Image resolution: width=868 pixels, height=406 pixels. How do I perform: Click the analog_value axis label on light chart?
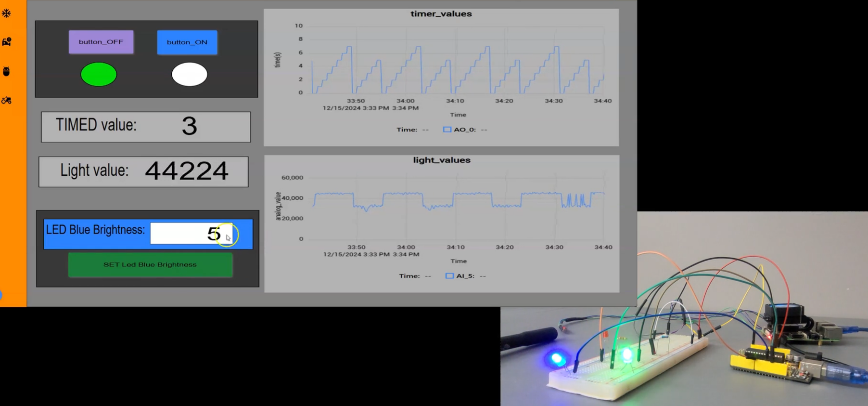click(x=278, y=206)
